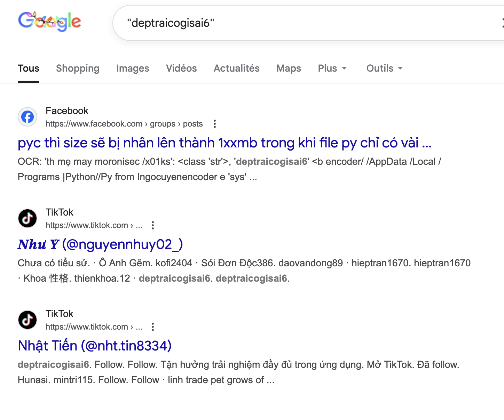The image size is (504, 420).
Task: Select the Actualités tab
Action: click(x=236, y=68)
